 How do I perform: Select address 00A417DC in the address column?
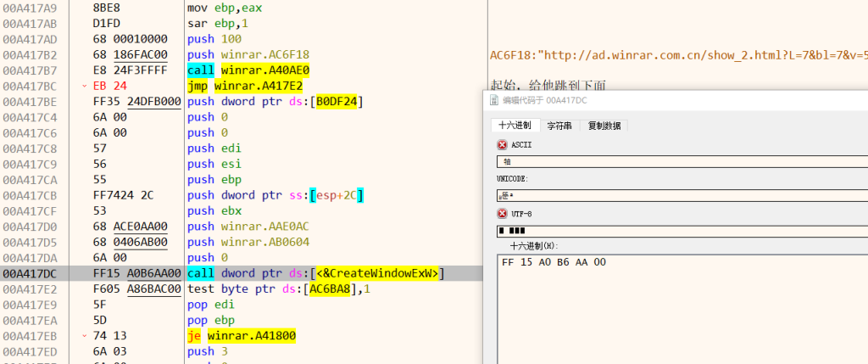pos(31,272)
